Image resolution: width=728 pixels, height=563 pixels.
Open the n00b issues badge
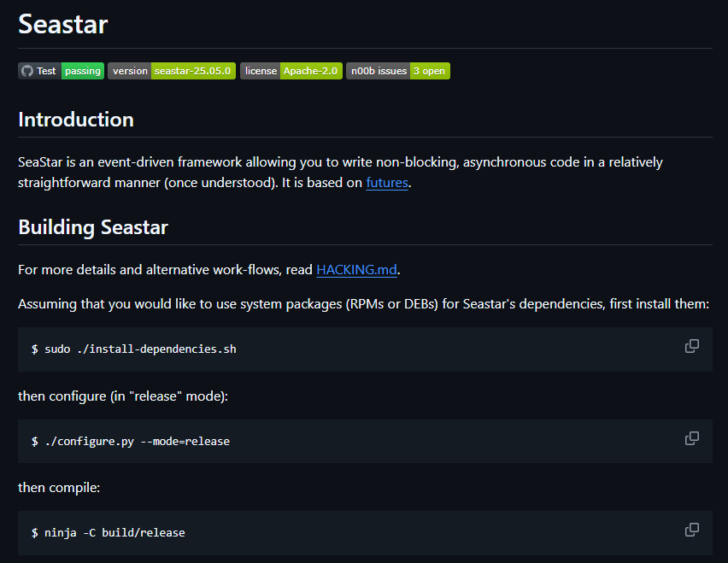pos(398,71)
